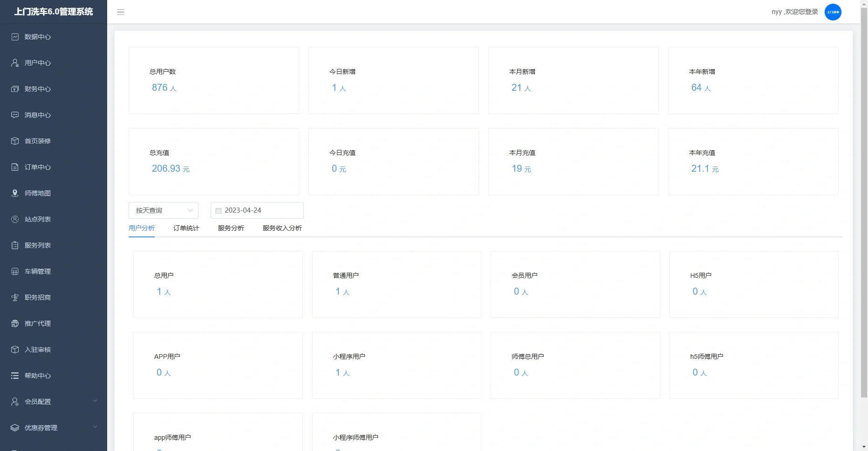
Task: Switch to the 服务分析 tab
Action: pyautogui.click(x=231, y=228)
